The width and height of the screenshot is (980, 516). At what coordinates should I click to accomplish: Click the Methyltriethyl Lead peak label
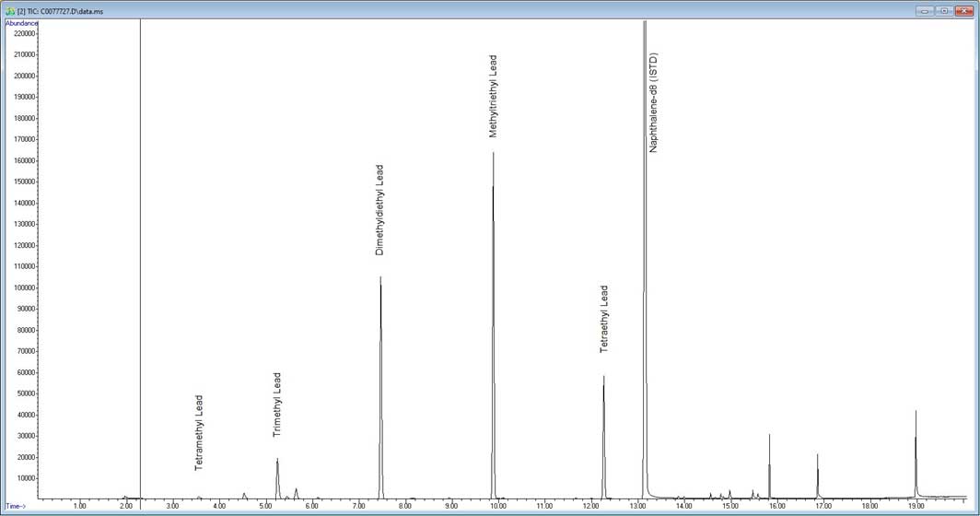click(493, 96)
